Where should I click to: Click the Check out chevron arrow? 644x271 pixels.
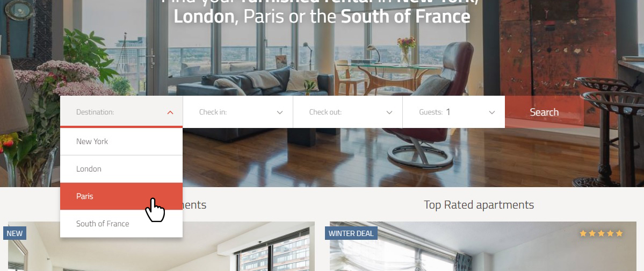389,112
